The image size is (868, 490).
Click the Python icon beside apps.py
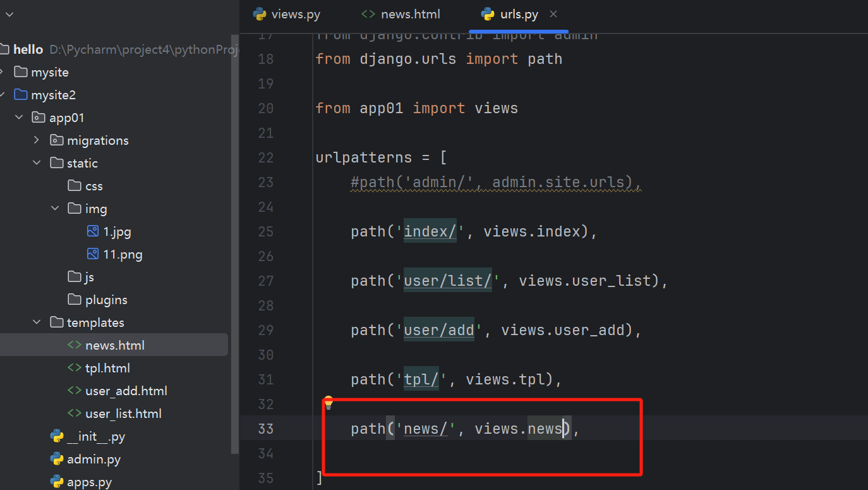(x=57, y=482)
